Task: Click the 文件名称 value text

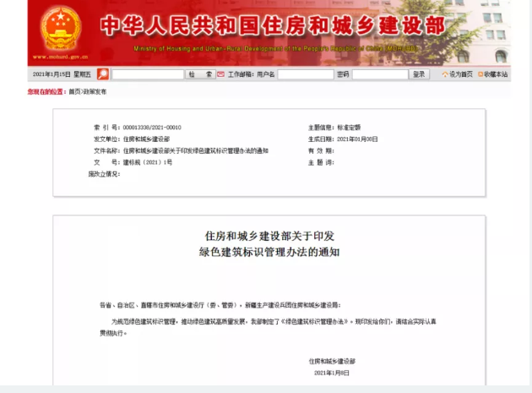Action: tap(195, 150)
